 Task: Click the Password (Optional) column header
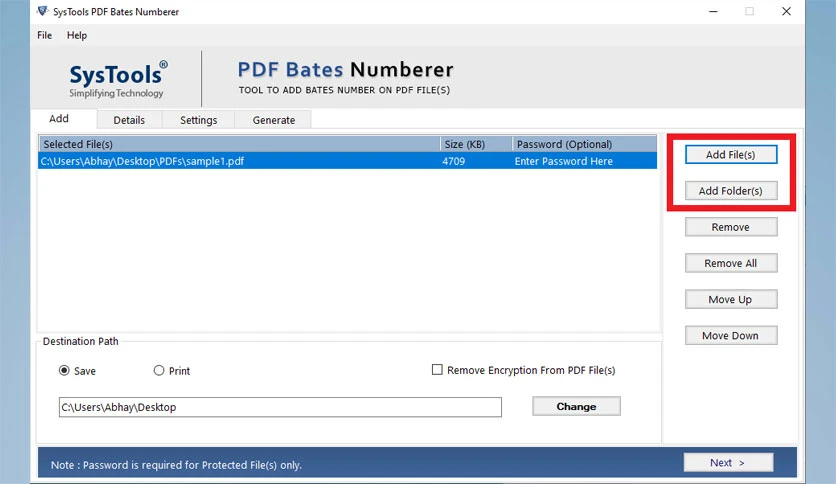[584, 144]
